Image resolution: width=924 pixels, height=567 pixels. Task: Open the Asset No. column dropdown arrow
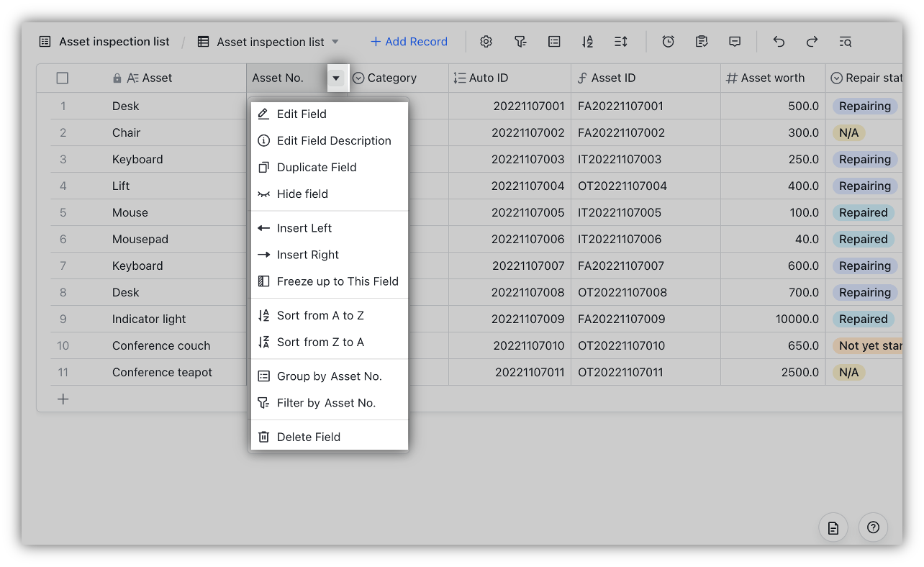(338, 78)
